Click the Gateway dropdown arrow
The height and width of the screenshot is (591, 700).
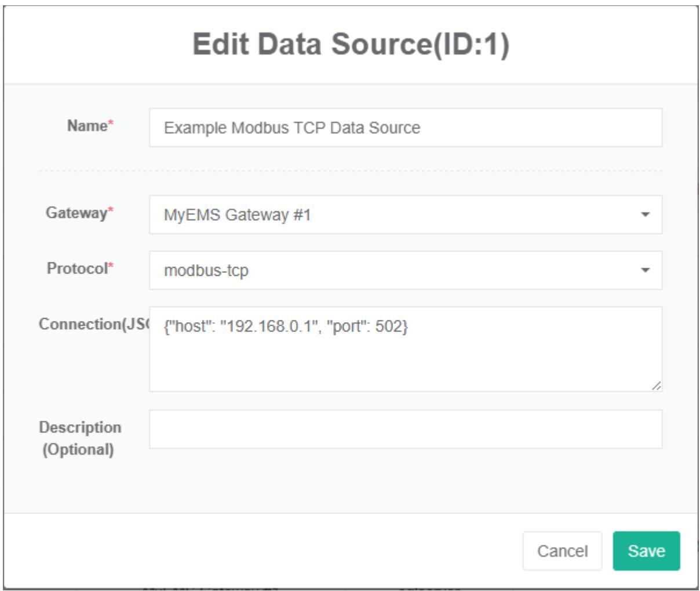pos(646,215)
